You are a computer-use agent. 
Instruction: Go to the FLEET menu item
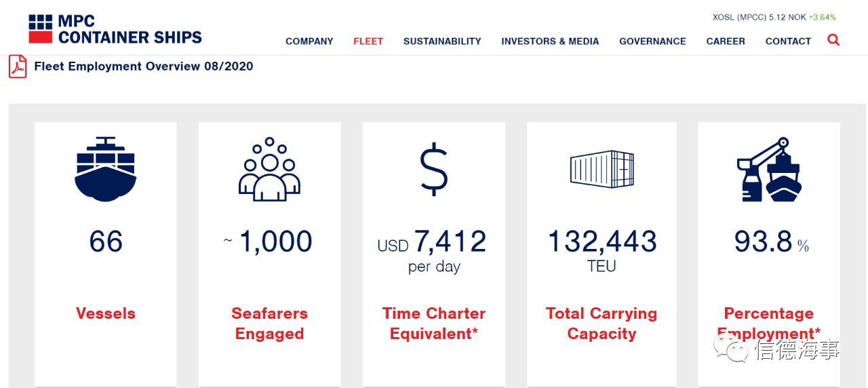tap(368, 41)
